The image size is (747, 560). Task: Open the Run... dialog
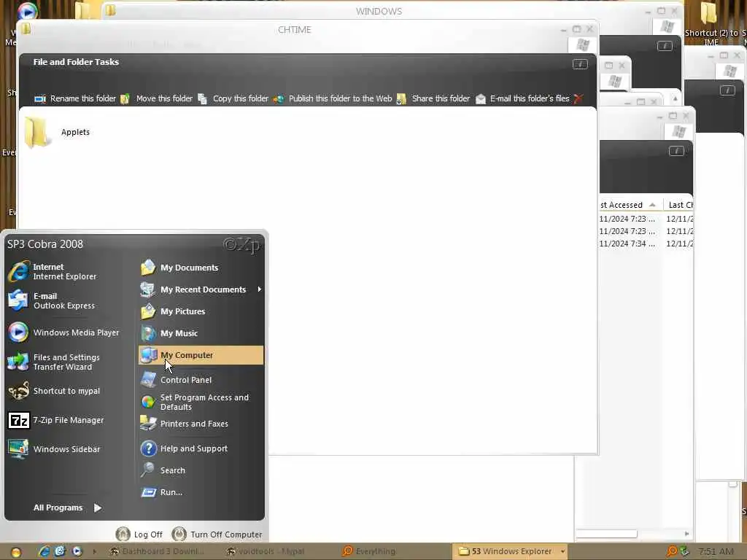(201, 492)
